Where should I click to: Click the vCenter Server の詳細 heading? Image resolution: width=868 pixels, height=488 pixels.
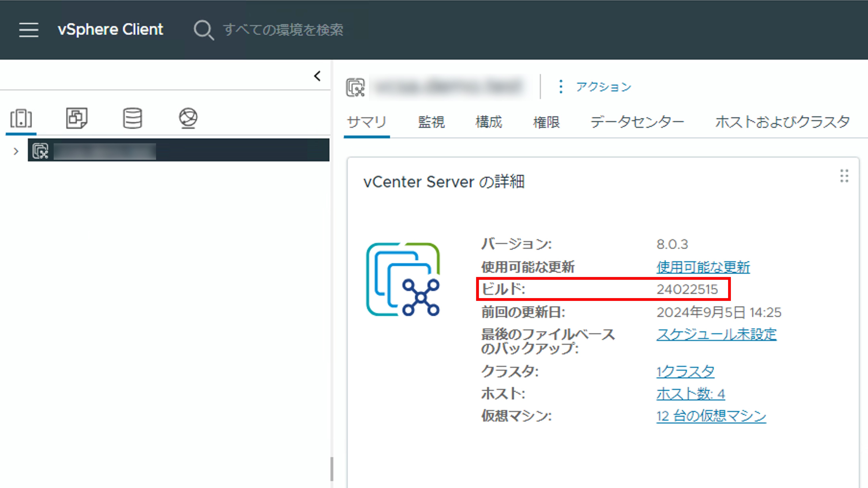point(444,182)
